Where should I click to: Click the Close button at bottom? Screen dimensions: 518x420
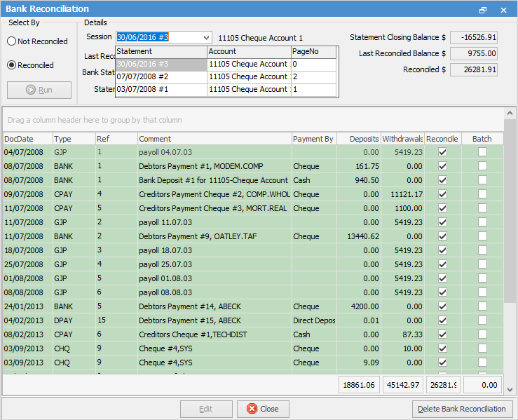pyautogui.click(x=262, y=409)
